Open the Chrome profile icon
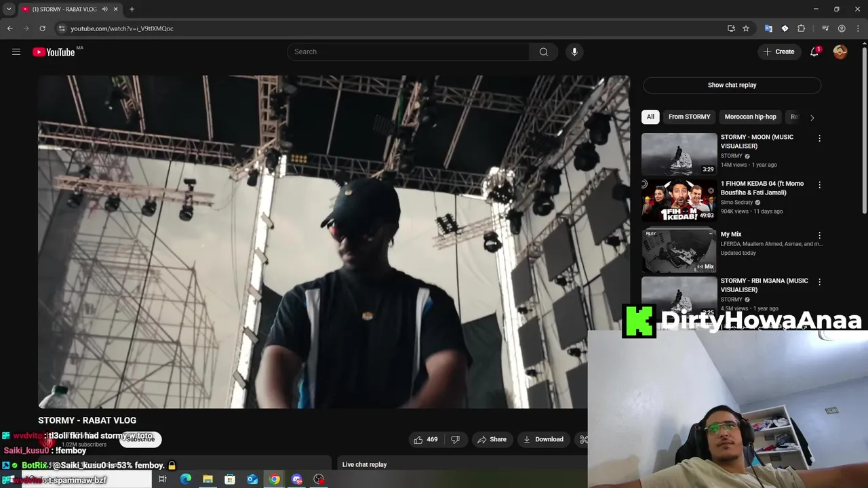Screen dimensions: 868x488 click(842, 28)
